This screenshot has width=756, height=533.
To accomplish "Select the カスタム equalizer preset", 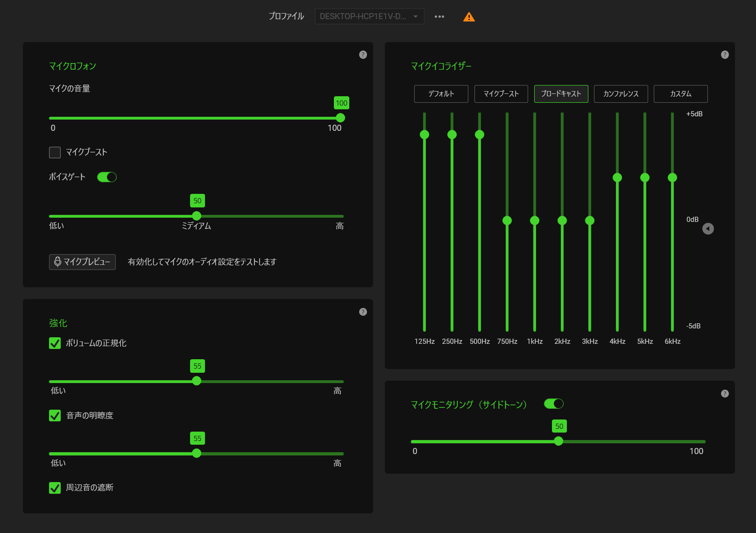I will pyautogui.click(x=681, y=93).
